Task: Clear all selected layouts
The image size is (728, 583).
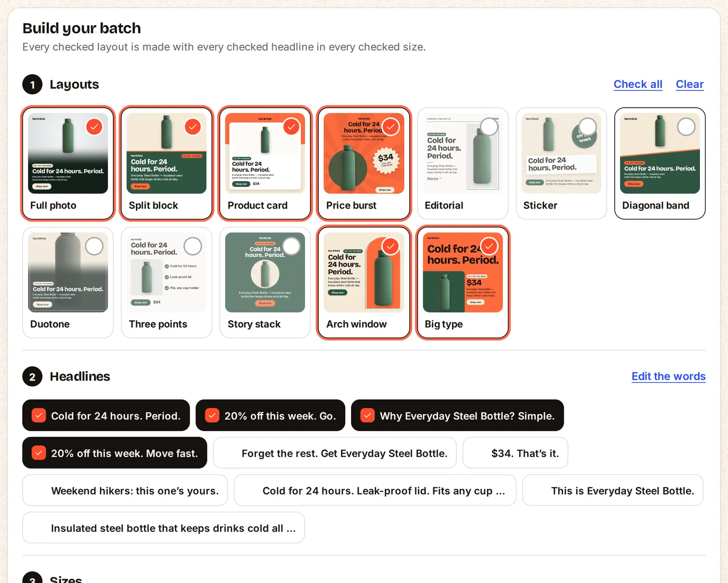Action: click(690, 84)
